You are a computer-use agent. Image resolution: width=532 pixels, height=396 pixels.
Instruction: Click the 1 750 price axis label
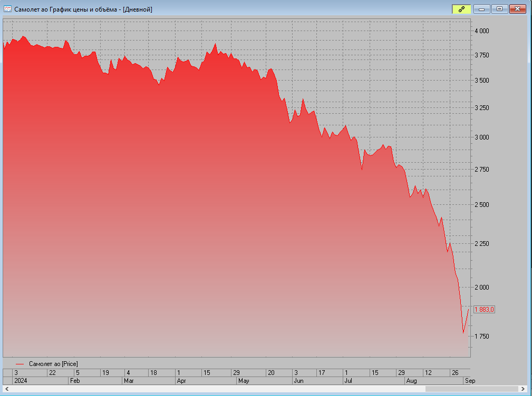pyautogui.click(x=482, y=336)
